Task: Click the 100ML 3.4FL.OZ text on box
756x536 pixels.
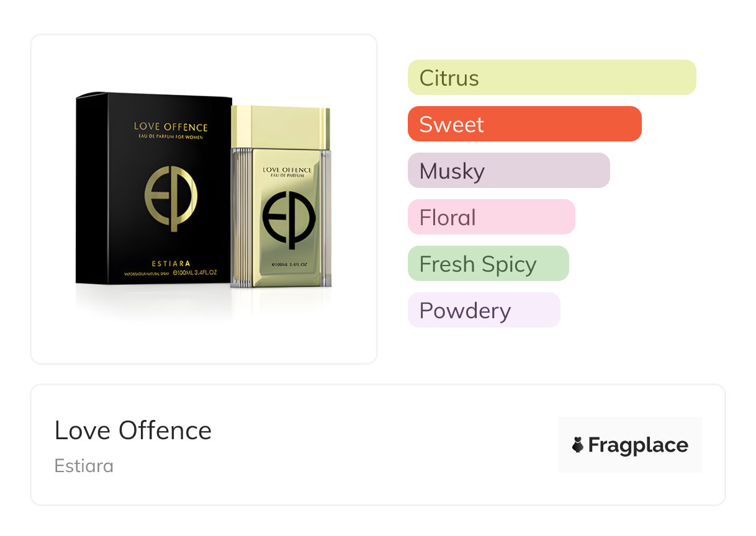Action: point(196,273)
